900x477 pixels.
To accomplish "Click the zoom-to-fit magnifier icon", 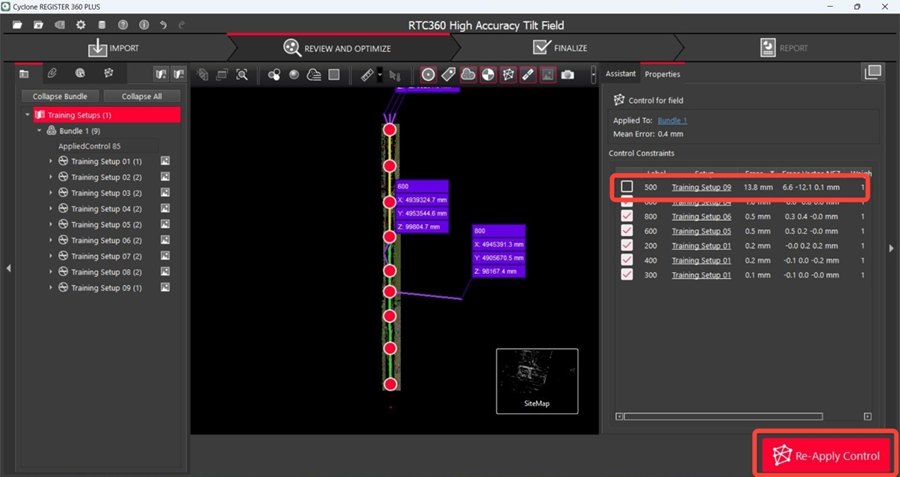I will 242,75.
